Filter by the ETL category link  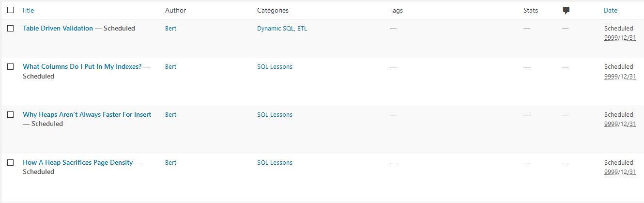coord(302,29)
